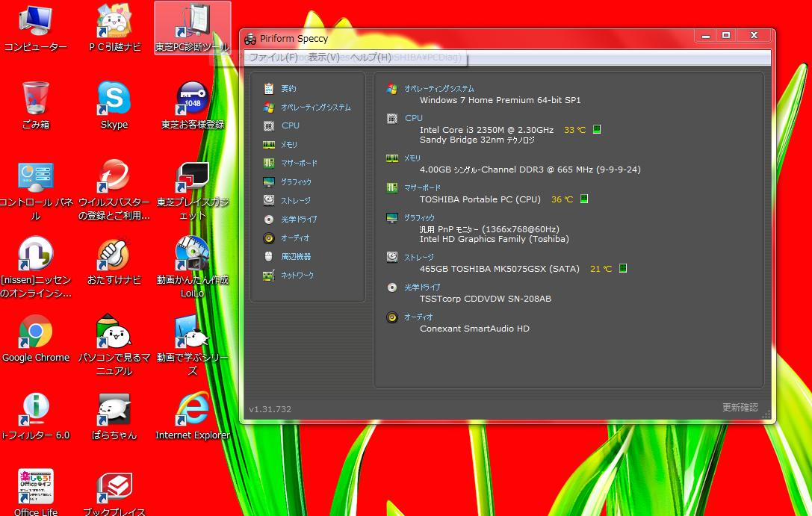Click the Conexant SmartAudio HD text
Viewport: 812px width, 516px height.
tap(474, 329)
